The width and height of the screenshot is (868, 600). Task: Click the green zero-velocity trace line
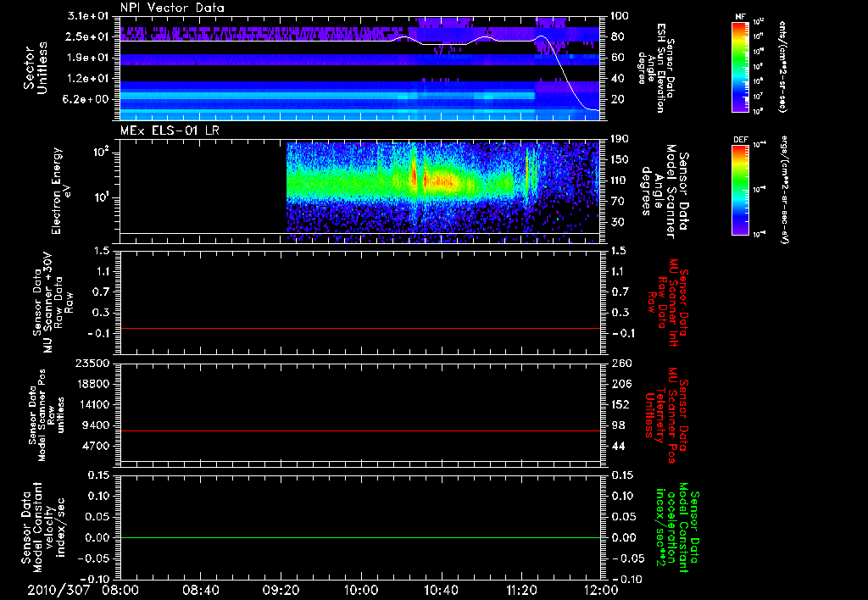(360, 537)
